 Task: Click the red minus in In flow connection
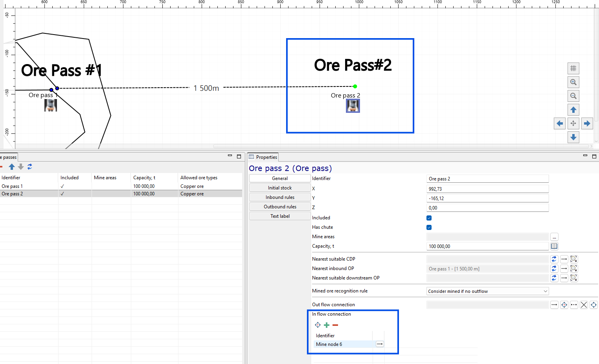point(335,325)
